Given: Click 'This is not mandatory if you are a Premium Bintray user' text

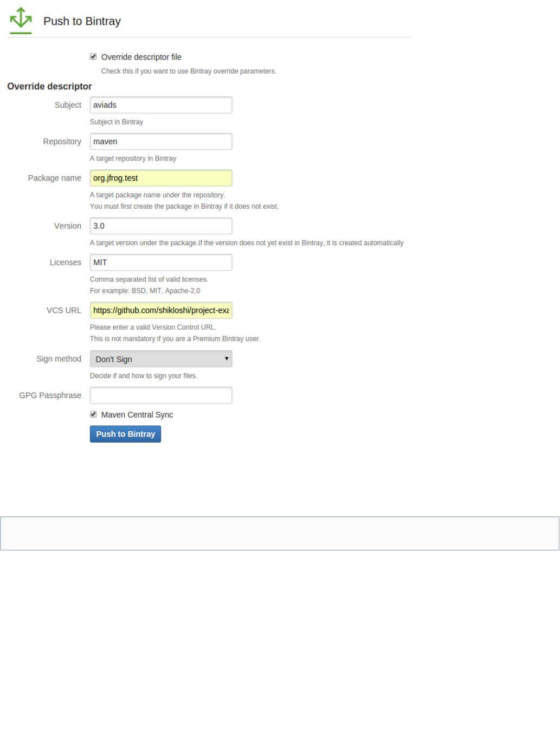Looking at the screenshot, I should (175, 339).
